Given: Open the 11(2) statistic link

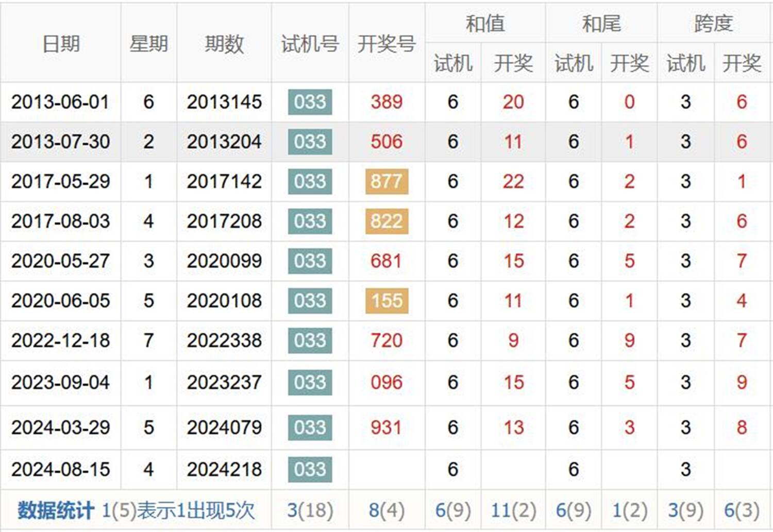Looking at the screenshot, I should [x=513, y=510].
